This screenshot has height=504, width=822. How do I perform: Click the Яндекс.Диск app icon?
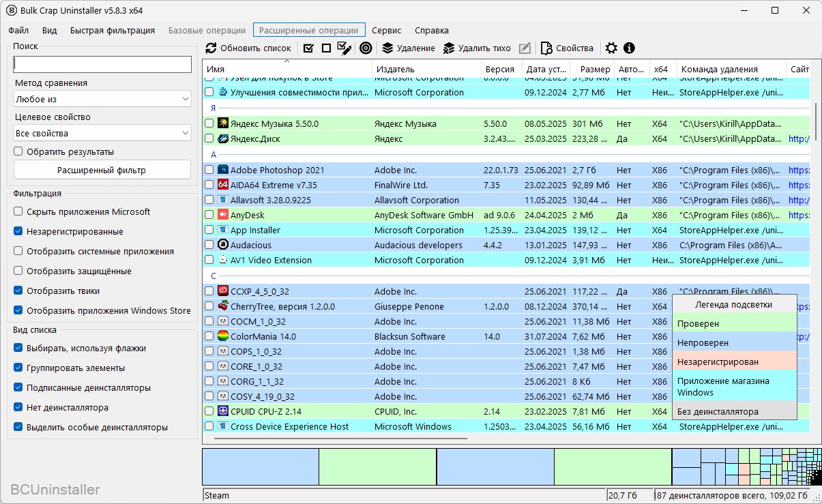[222, 138]
